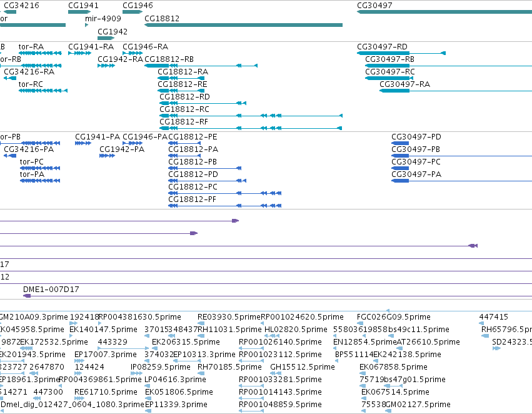Select the CG1941 gene span
This screenshot has width=532, height=414.
coord(79,12)
